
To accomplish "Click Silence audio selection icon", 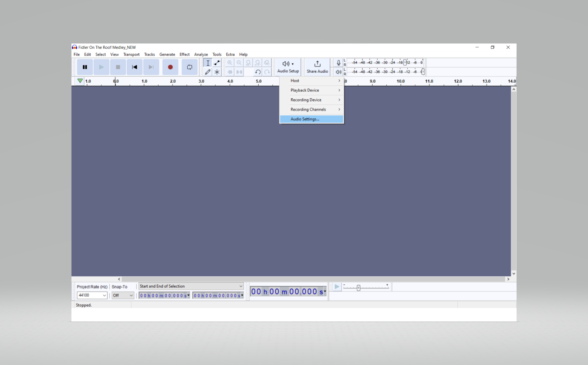I will (x=239, y=72).
